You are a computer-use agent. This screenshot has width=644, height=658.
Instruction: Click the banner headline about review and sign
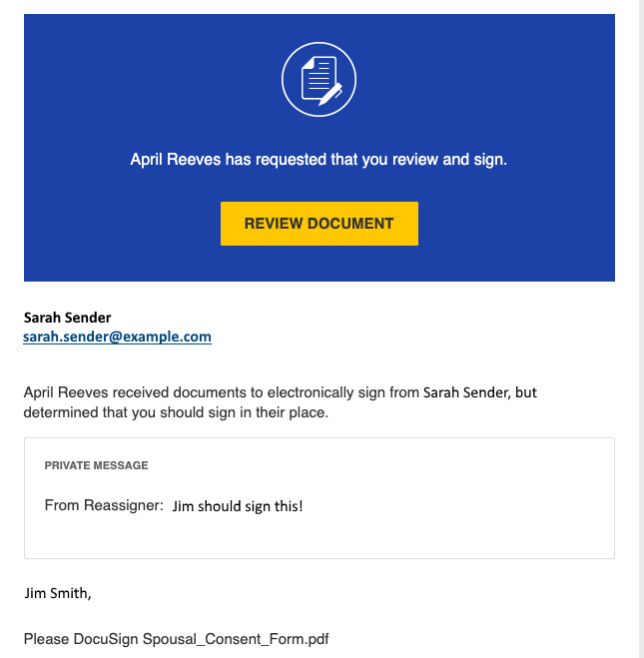[319, 160]
